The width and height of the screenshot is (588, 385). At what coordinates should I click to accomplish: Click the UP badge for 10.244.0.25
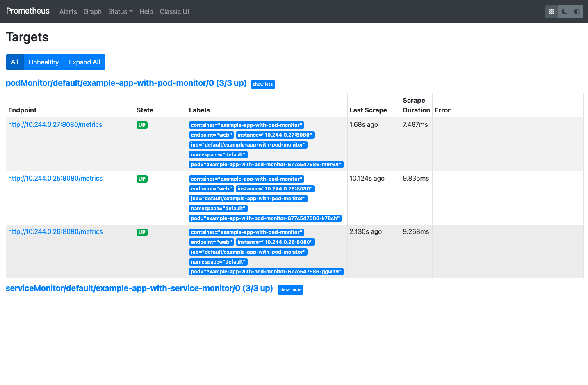[142, 179]
